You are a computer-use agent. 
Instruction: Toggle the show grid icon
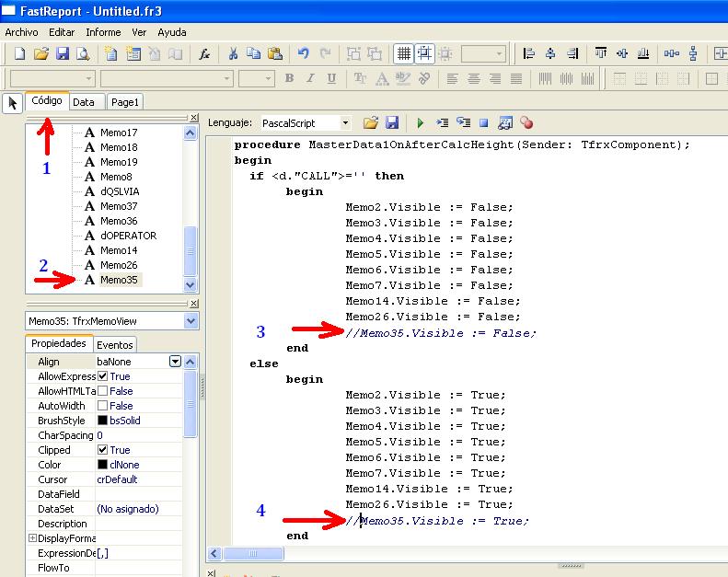(403, 54)
